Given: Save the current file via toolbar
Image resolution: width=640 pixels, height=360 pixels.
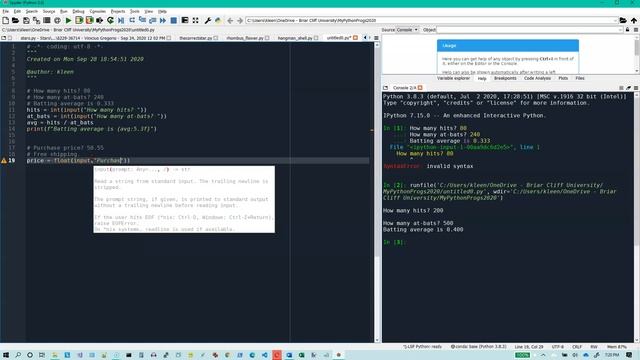Looking at the screenshot, I should pos(26,20).
